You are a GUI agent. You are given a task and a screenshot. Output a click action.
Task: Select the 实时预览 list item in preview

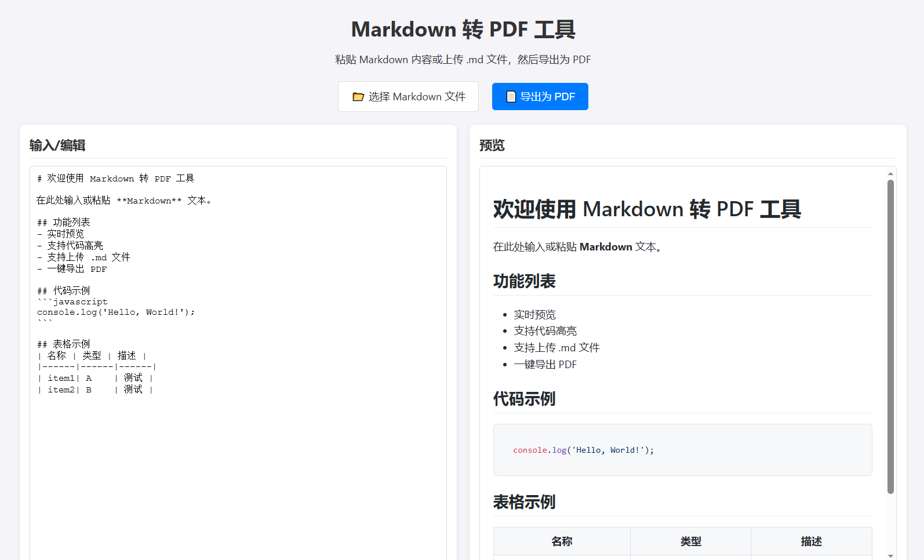(534, 315)
